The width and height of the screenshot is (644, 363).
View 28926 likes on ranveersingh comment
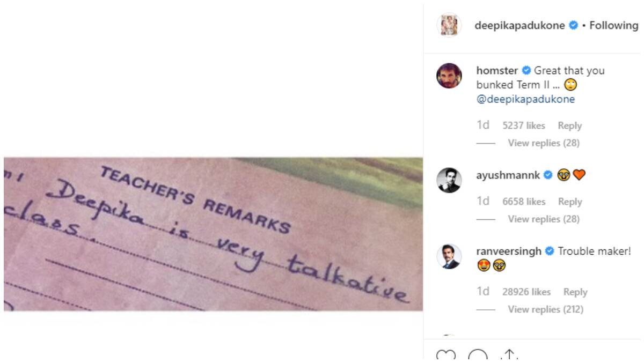(526, 292)
